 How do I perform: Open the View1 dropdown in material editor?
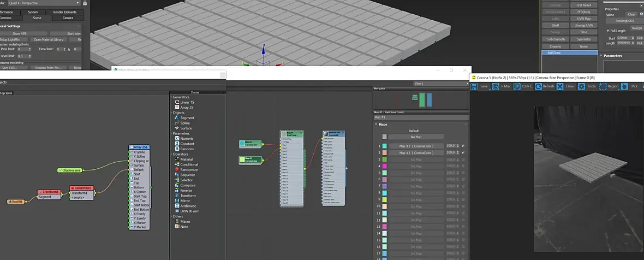441,84
